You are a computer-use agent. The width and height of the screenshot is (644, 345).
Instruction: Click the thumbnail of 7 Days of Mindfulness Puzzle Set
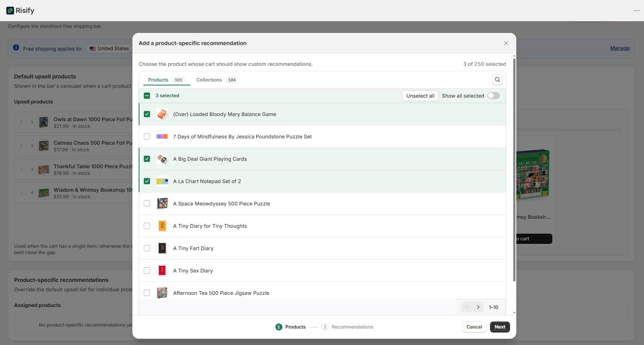[x=162, y=136]
